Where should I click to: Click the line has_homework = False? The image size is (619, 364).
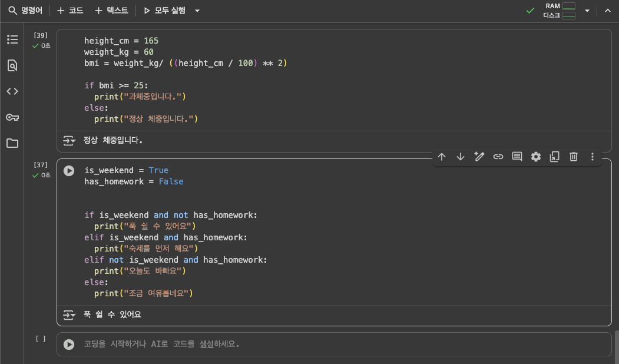pos(134,181)
